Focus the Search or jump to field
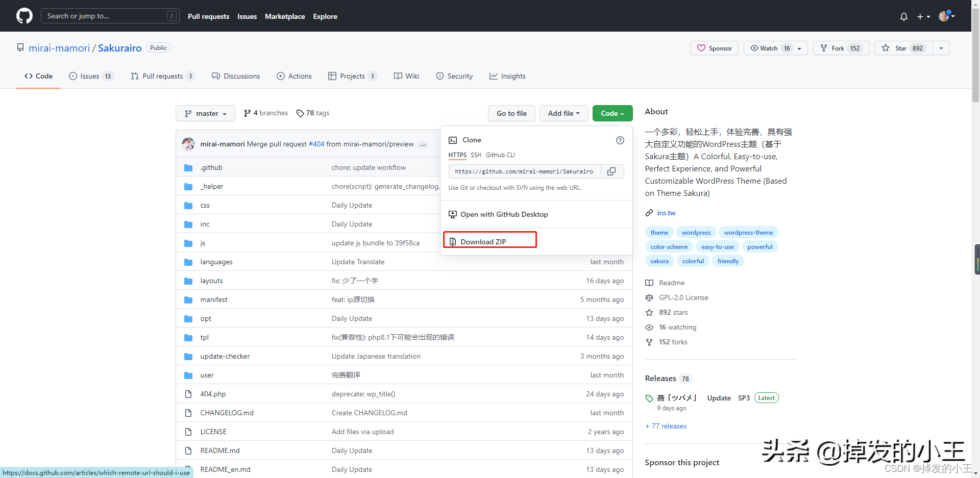980x478 pixels. click(110, 16)
